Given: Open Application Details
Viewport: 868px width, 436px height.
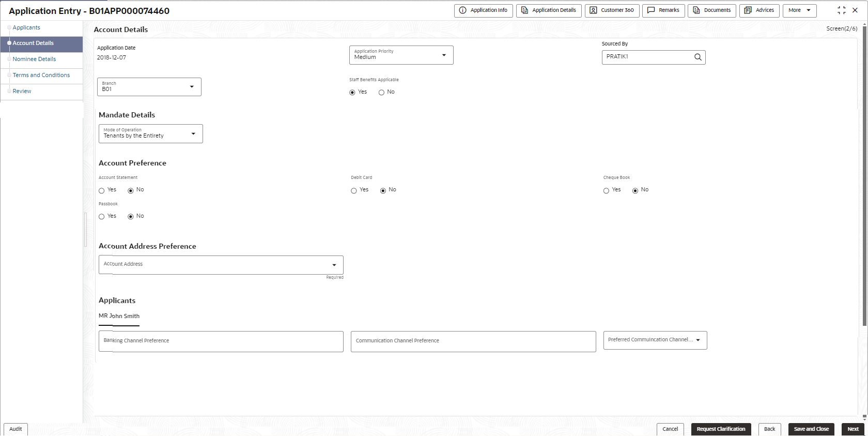Looking at the screenshot, I should (x=549, y=10).
